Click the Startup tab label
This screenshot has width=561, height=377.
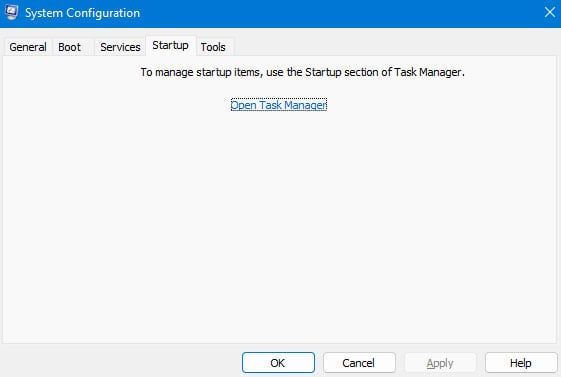170,45
